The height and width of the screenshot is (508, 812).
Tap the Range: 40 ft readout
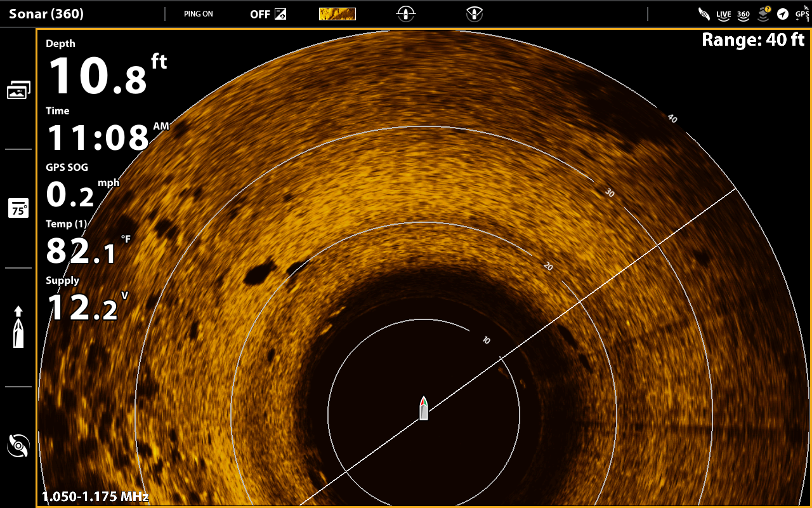click(753, 40)
